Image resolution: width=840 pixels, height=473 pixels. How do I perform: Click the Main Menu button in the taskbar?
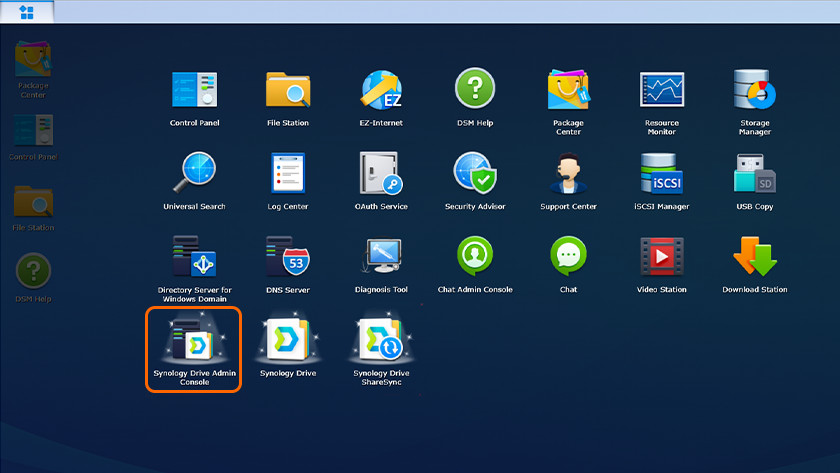point(27,12)
